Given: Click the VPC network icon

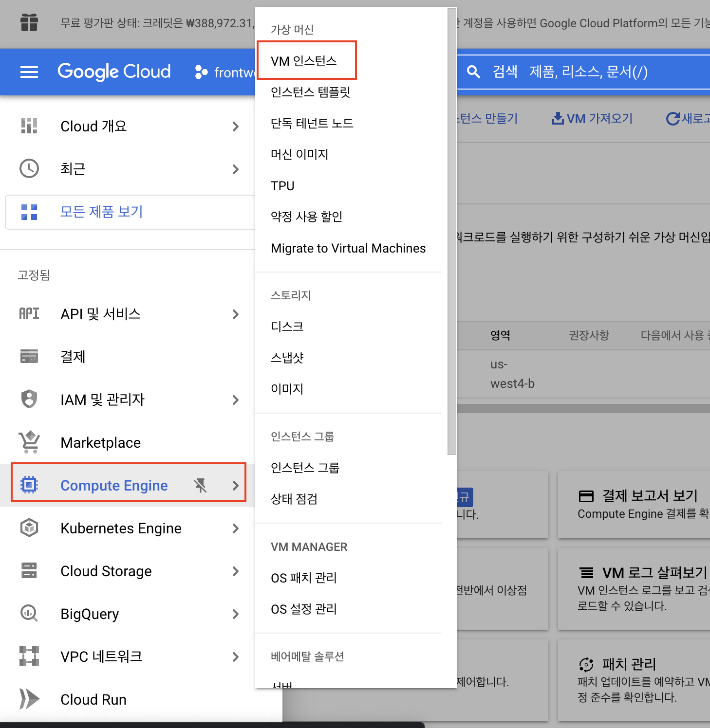Looking at the screenshot, I should 29,656.
